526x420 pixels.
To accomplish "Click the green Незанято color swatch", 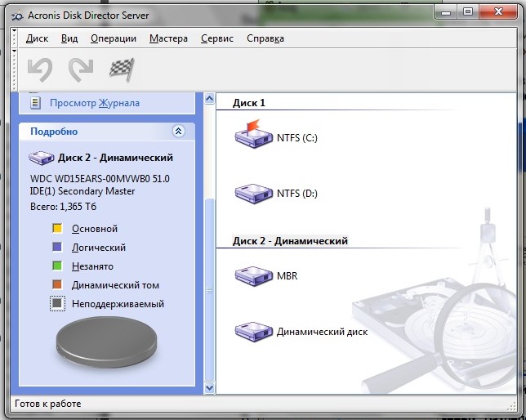I will tap(57, 266).
